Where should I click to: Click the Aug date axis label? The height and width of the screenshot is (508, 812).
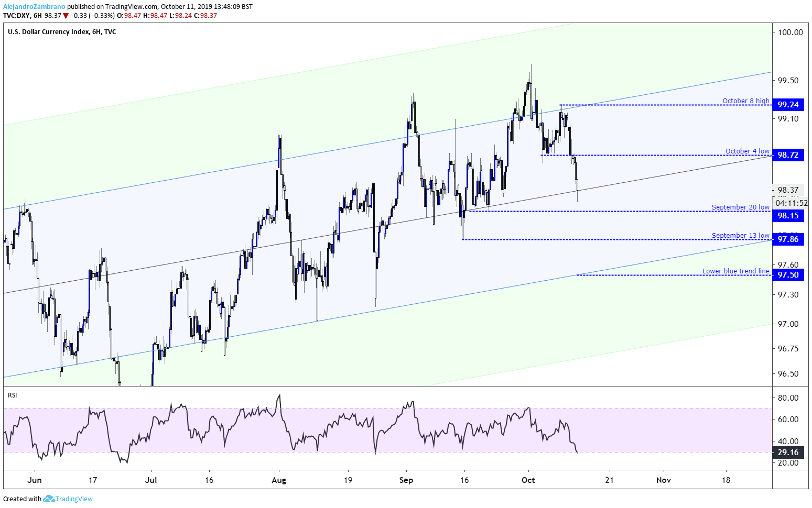click(x=279, y=480)
